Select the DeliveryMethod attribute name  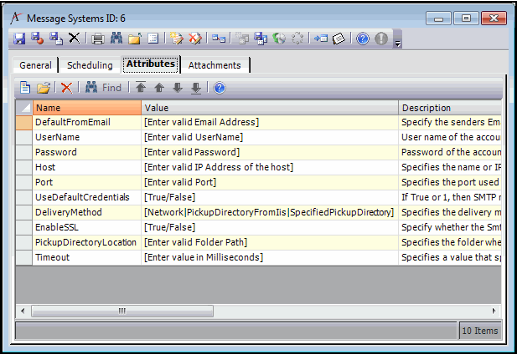coord(87,212)
